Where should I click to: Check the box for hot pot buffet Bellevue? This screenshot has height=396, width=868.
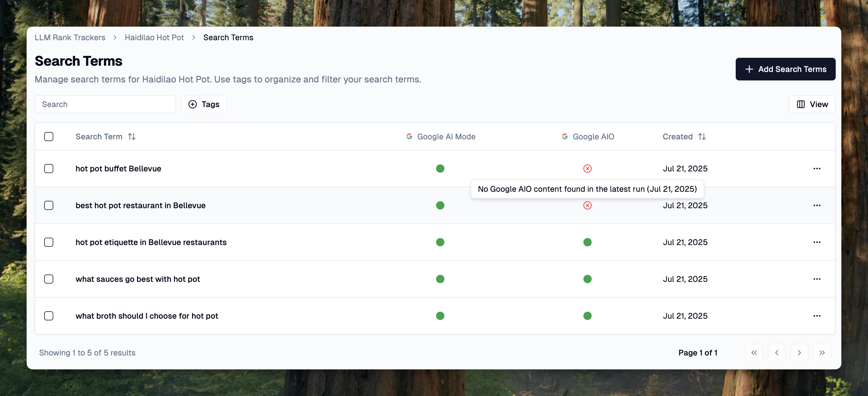[x=49, y=169]
